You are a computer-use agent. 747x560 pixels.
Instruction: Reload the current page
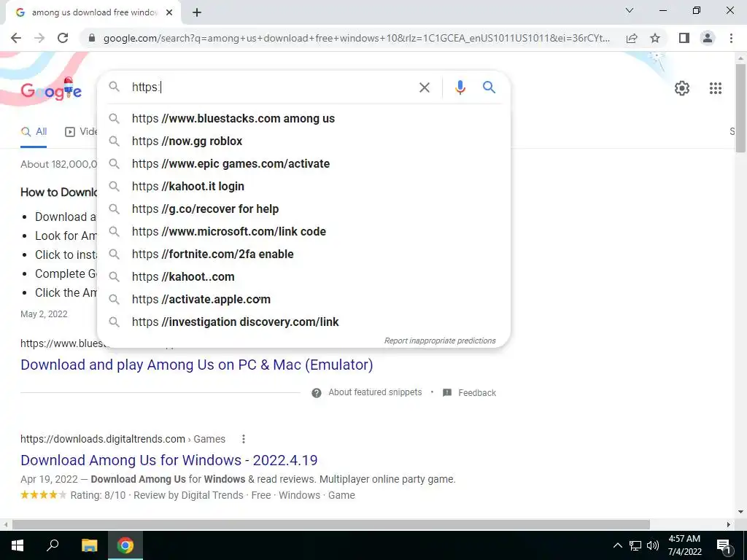click(x=63, y=38)
